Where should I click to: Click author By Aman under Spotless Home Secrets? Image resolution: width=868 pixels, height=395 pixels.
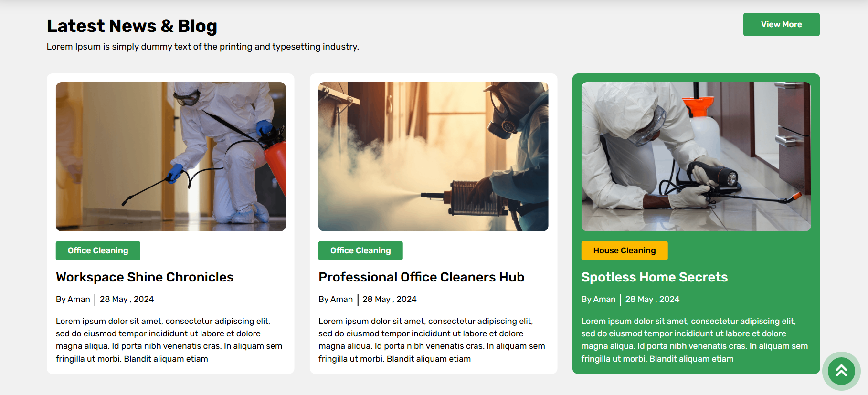click(x=598, y=300)
